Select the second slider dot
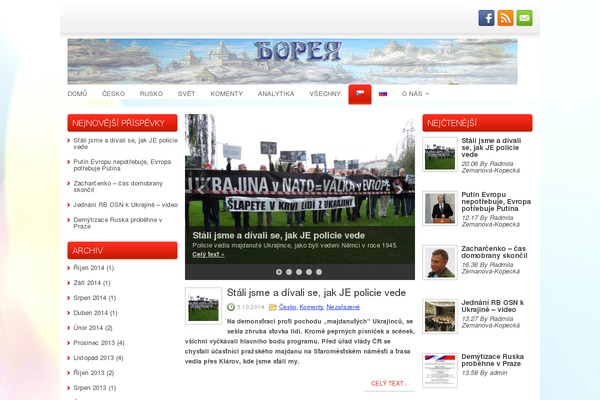 click(289, 272)
